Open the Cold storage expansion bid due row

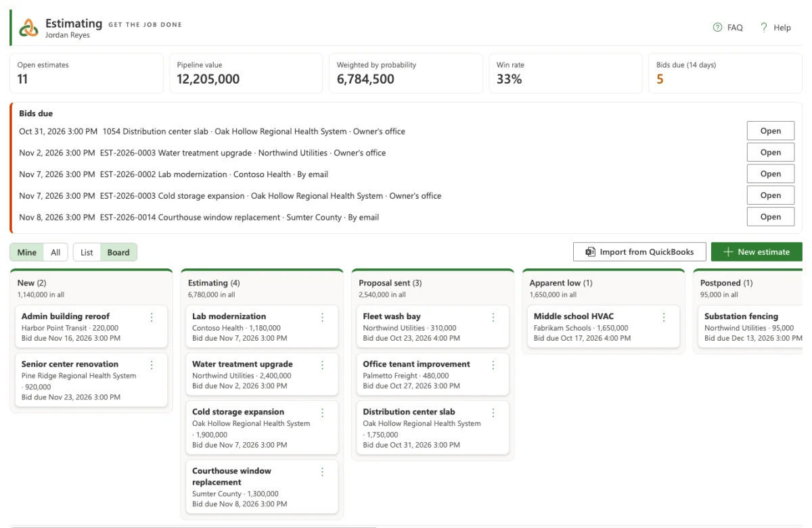pos(771,195)
